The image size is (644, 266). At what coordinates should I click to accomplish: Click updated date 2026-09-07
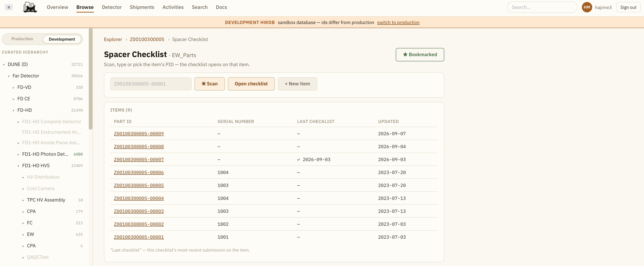392,134
